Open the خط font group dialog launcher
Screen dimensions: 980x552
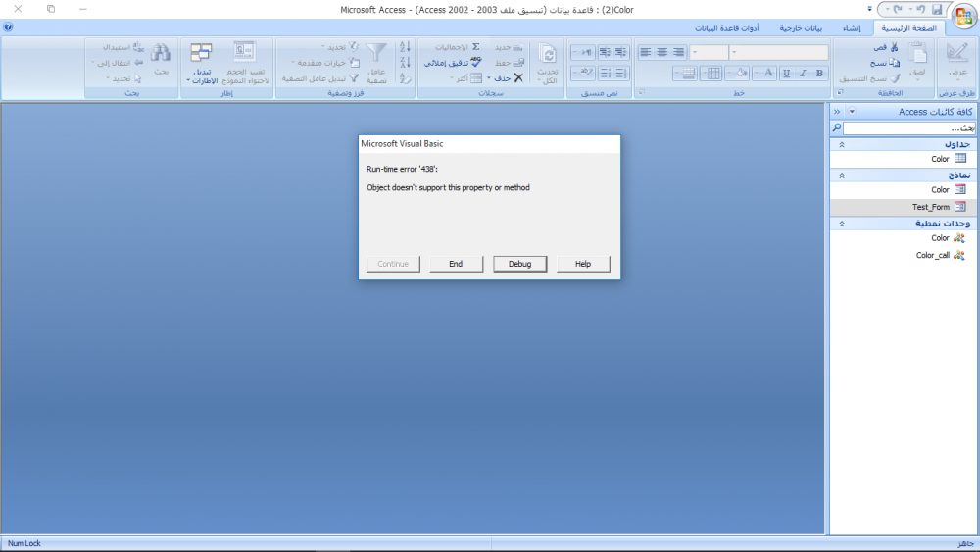coord(641,92)
